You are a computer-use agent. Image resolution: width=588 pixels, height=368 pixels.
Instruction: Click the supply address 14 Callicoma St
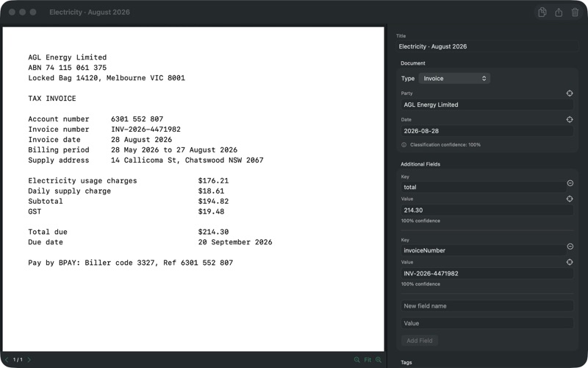[187, 160]
